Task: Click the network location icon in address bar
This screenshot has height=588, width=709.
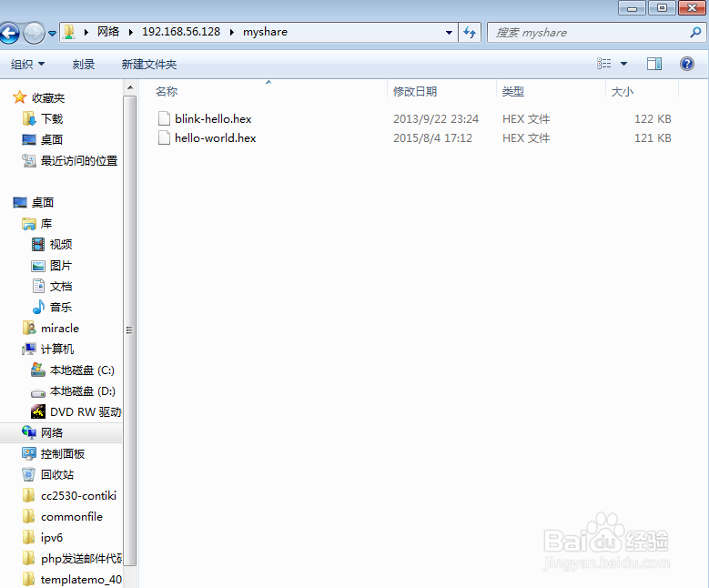Action: [x=69, y=32]
